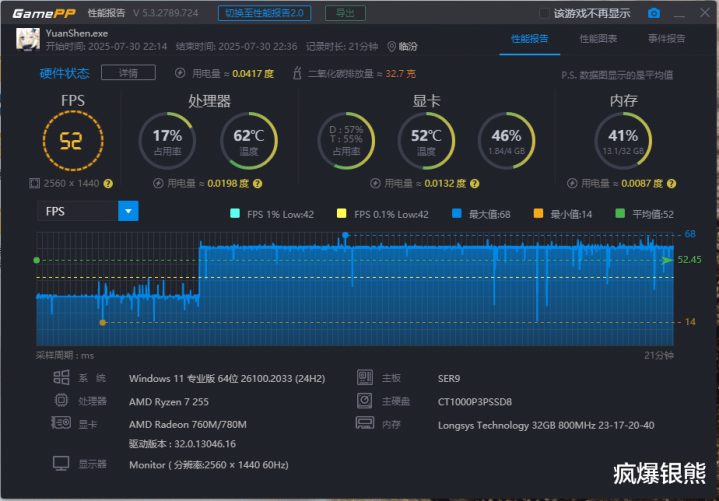719x501 pixels.
Task: Click the min FPS orange marker dot
Action: coord(103,323)
